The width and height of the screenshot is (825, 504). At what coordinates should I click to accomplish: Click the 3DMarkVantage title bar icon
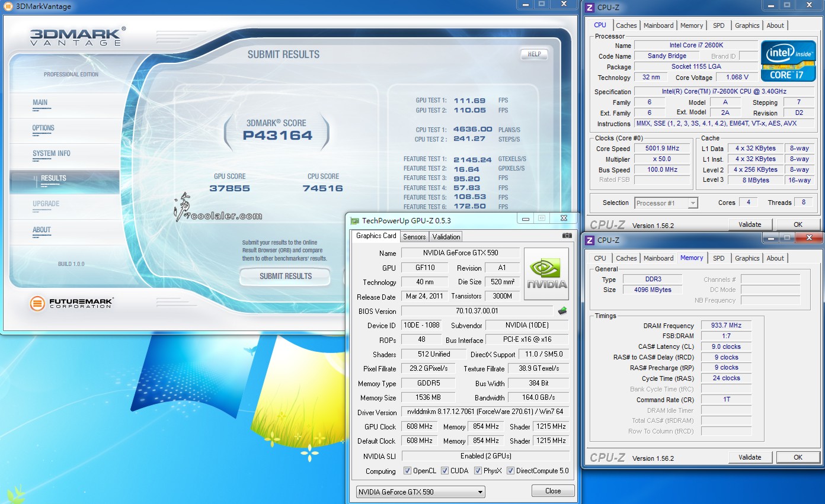pyautogui.click(x=8, y=6)
